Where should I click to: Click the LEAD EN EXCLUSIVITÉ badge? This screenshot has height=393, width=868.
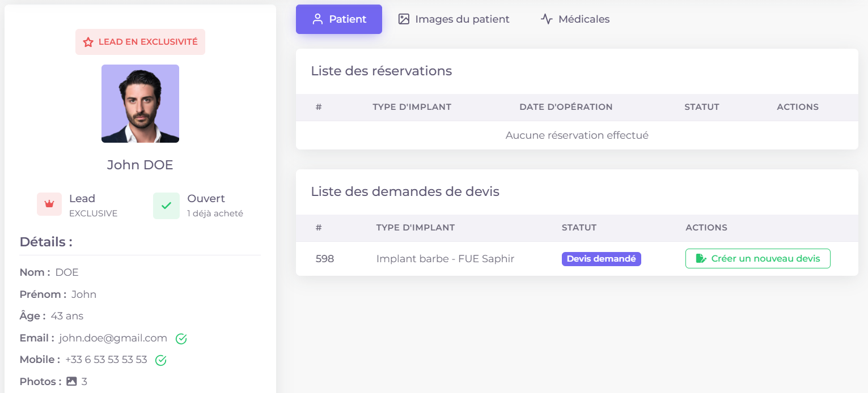coord(140,42)
